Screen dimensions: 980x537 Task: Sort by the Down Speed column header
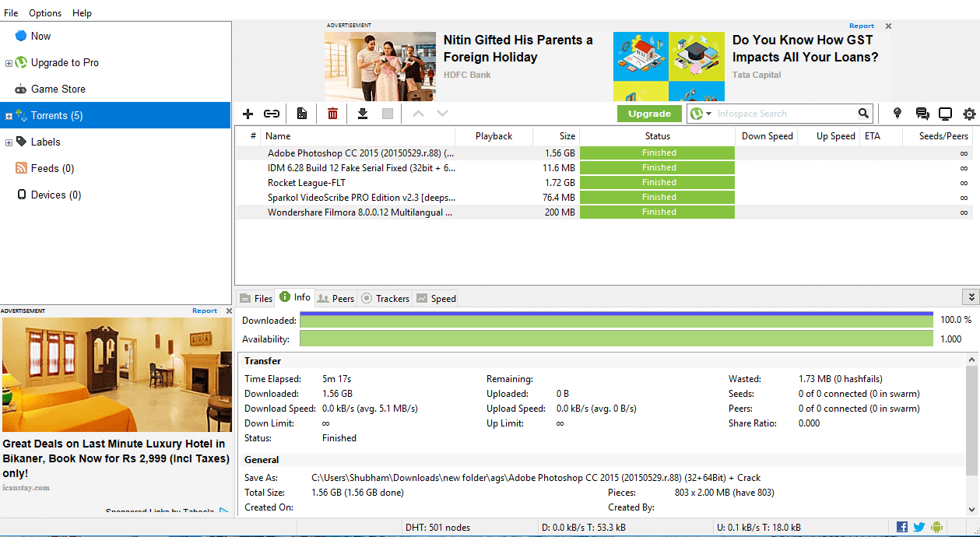tap(767, 135)
